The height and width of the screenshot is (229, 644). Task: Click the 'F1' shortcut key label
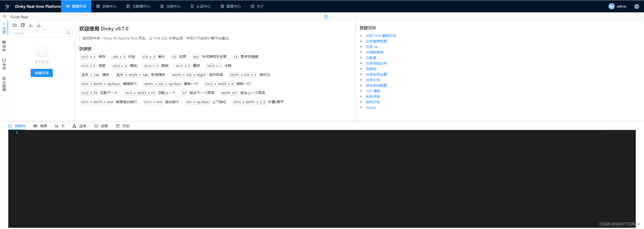235,57
